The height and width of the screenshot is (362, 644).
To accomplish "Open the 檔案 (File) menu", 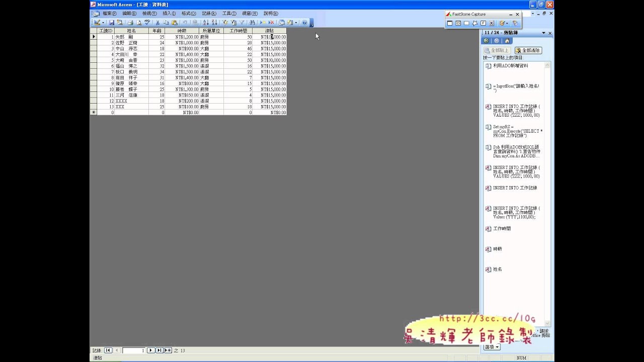I will (x=110, y=14).
